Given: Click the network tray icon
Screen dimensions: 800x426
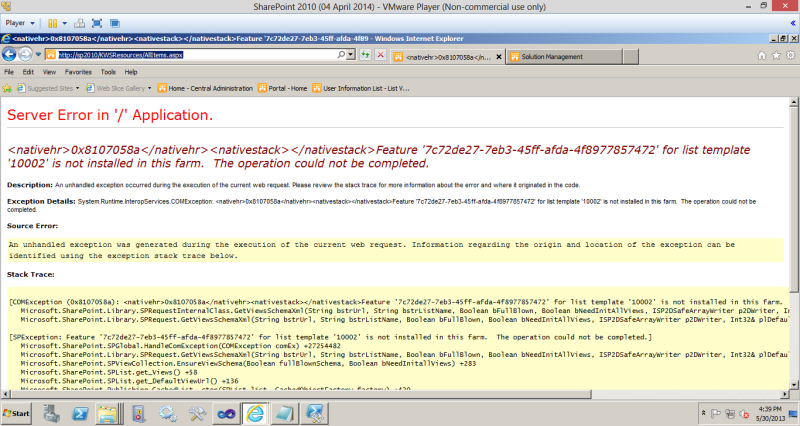Looking at the screenshot, I should [730, 414].
